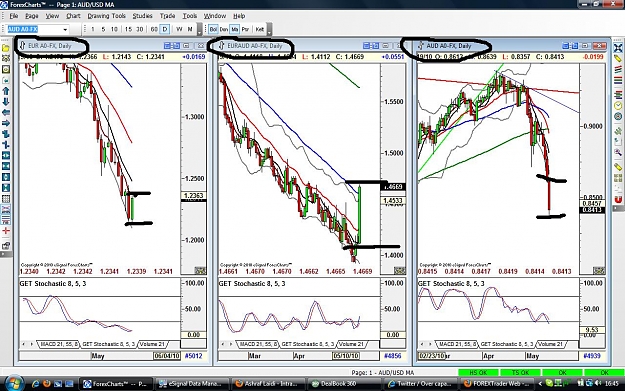This screenshot has height=391, width=625.
Task: Click the 1.4669 price marker on EURAUD axis
Action: [x=394, y=187]
